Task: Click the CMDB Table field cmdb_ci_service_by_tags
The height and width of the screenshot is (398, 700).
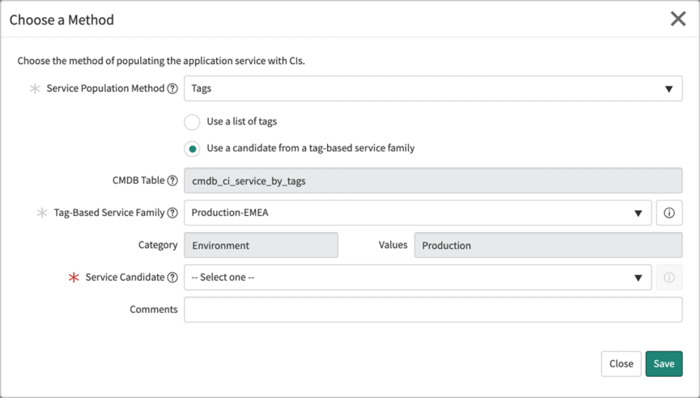Action: 433,181
